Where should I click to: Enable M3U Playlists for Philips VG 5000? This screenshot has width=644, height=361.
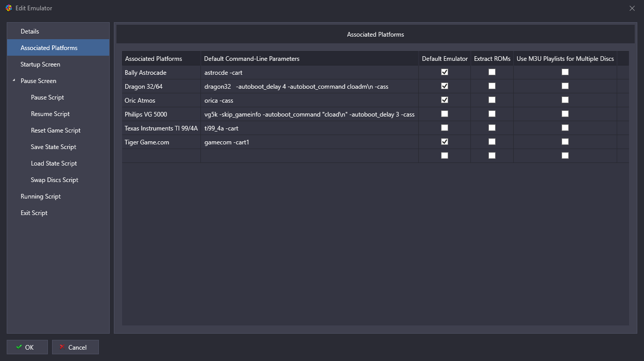click(x=565, y=114)
